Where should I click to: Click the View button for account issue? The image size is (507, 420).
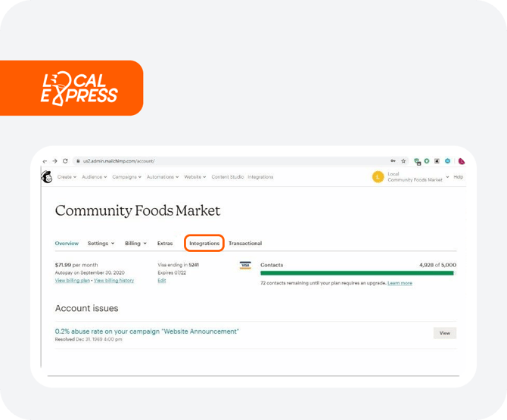445,333
